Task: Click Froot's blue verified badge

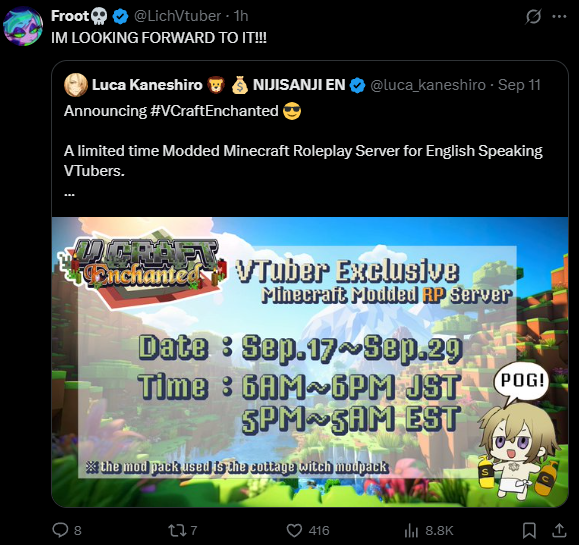Action: coord(120,16)
